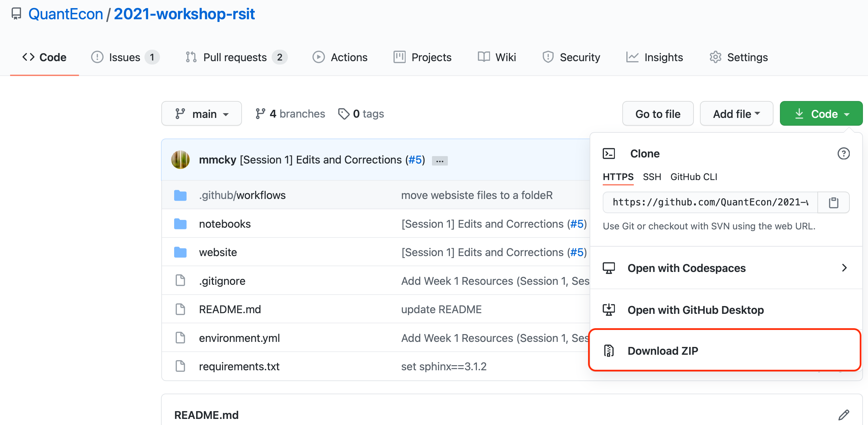This screenshot has width=868, height=425.
Task: Select the Code tab
Action: click(x=45, y=57)
